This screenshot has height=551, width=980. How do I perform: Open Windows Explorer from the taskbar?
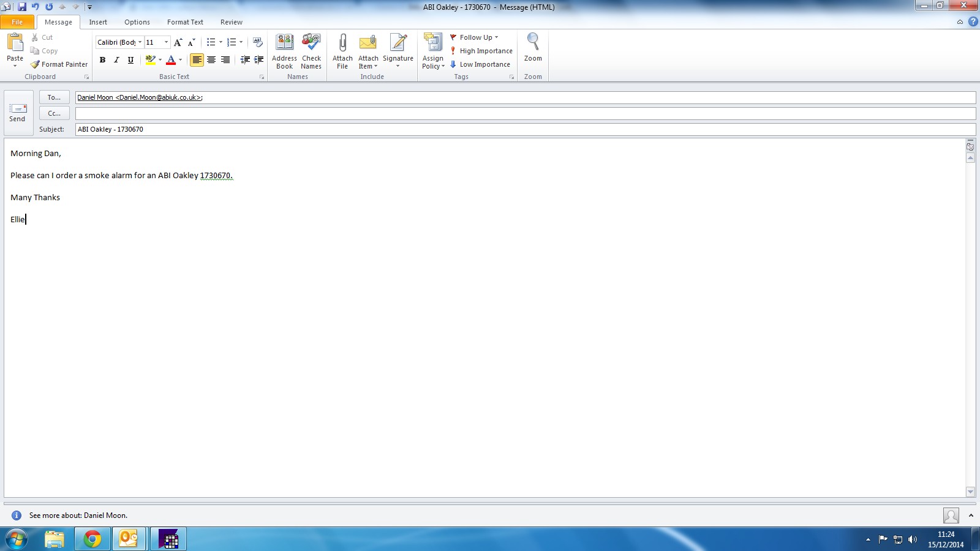coord(55,539)
